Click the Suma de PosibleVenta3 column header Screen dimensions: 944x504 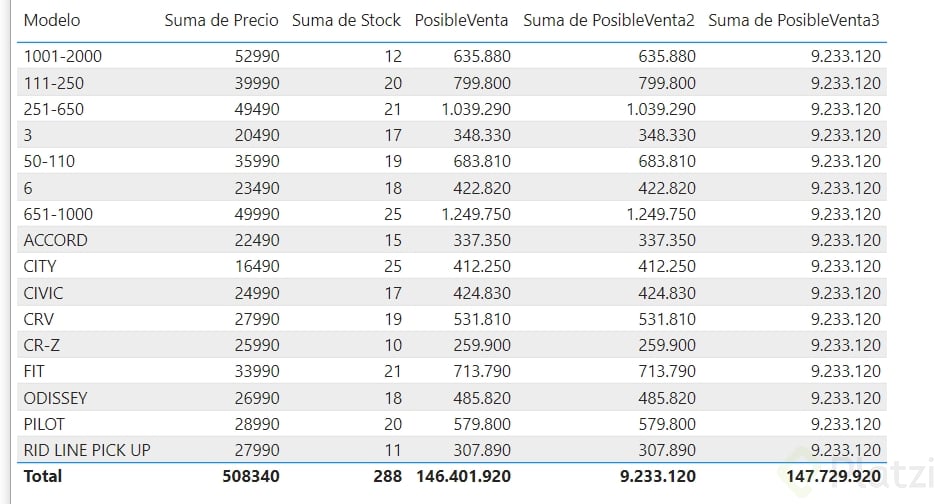click(794, 20)
